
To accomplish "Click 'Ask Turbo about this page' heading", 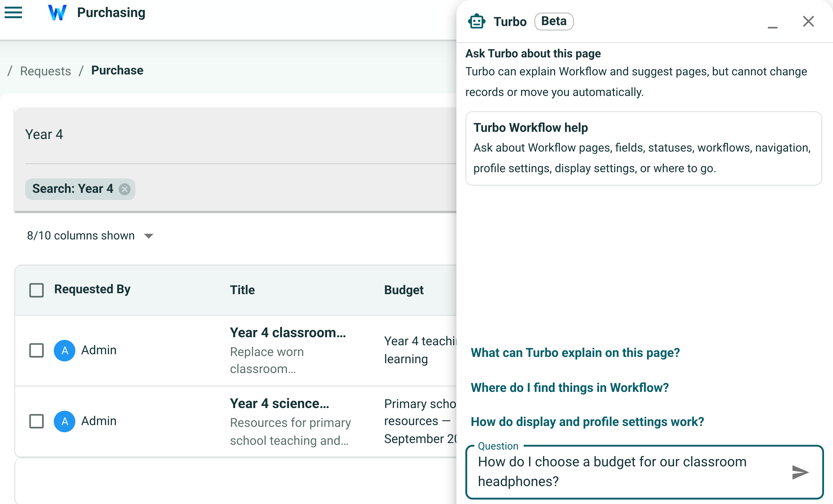I will [533, 53].
